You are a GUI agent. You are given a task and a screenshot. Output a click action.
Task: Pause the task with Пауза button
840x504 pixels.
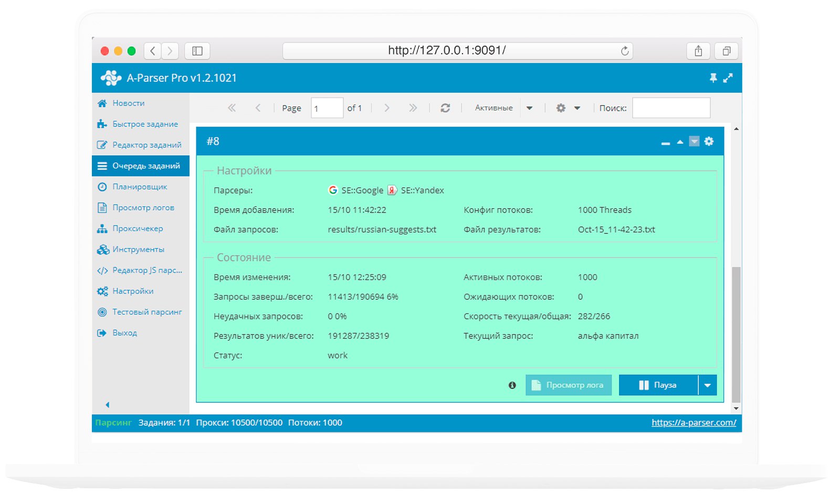pyautogui.click(x=658, y=385)
